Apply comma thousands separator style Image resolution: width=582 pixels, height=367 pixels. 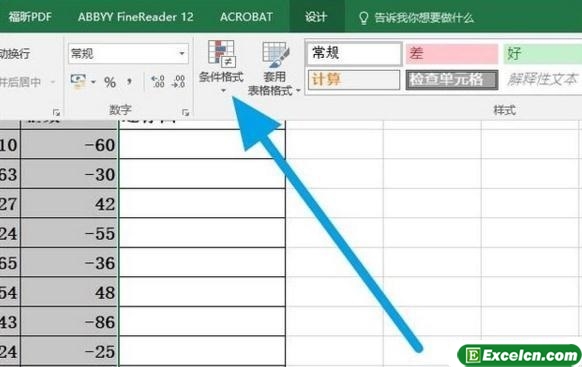coord(130,82)
